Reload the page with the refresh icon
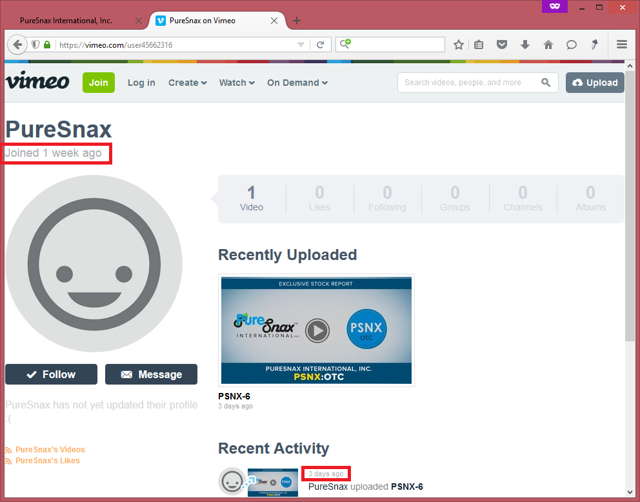 tap(320, 44)
